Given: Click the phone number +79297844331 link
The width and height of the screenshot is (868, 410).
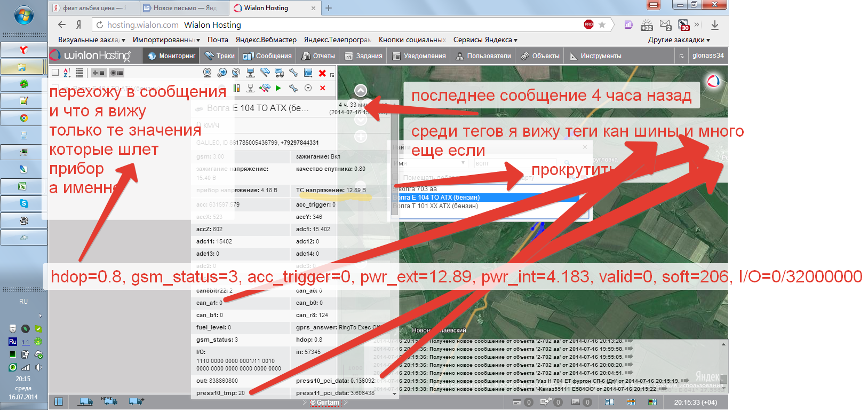Looking at the screenshot, I should (x=299, y=143).
